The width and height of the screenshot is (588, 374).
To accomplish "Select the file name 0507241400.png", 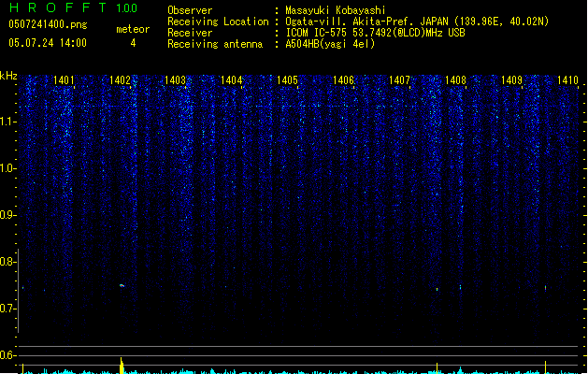I will [48, 24].
